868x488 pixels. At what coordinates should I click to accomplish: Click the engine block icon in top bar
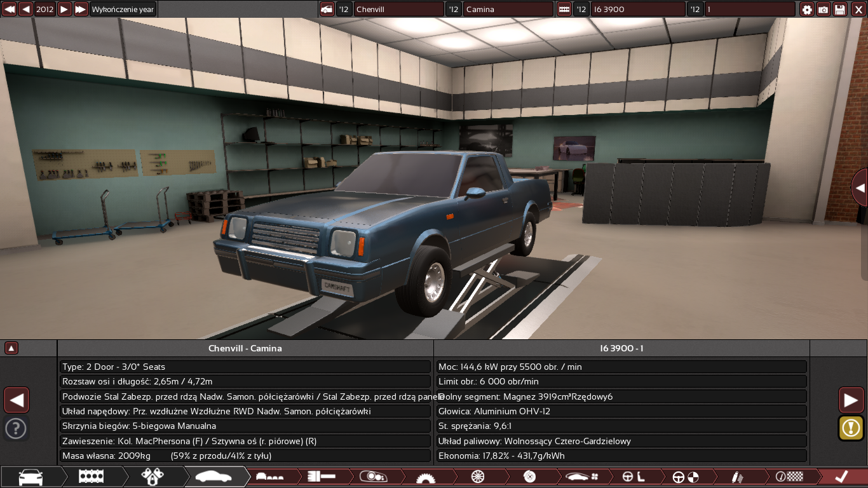(x=564, y=9)
